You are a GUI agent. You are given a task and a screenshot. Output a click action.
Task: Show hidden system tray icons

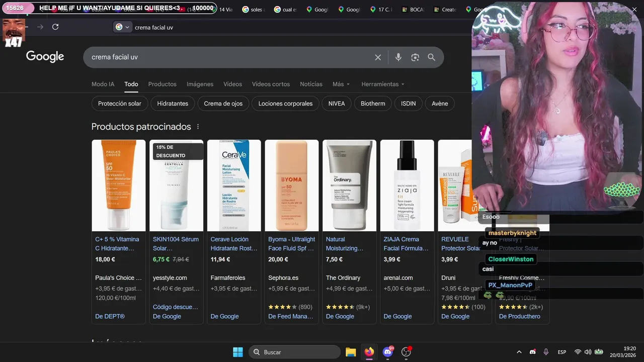(x=519, y=352)
